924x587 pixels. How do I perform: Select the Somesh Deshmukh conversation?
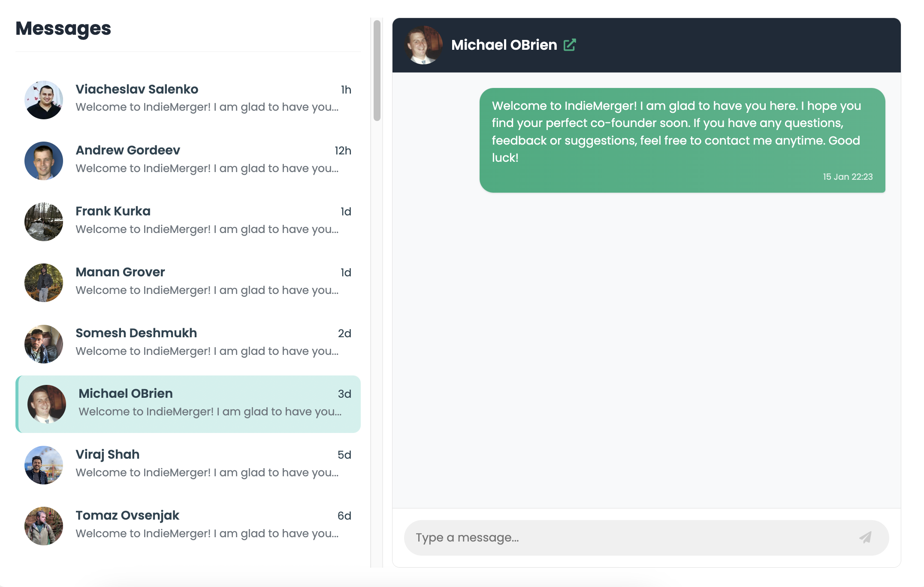click(x=189, y=342)
